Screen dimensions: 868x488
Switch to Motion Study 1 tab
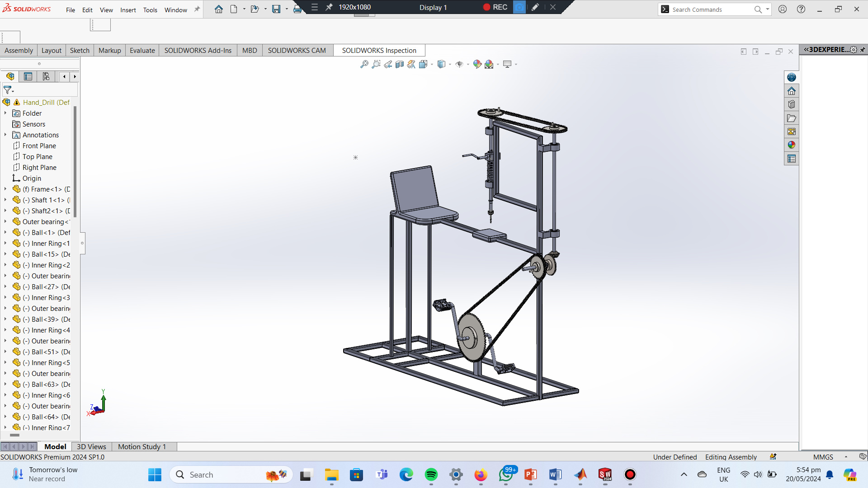(142, 446)
